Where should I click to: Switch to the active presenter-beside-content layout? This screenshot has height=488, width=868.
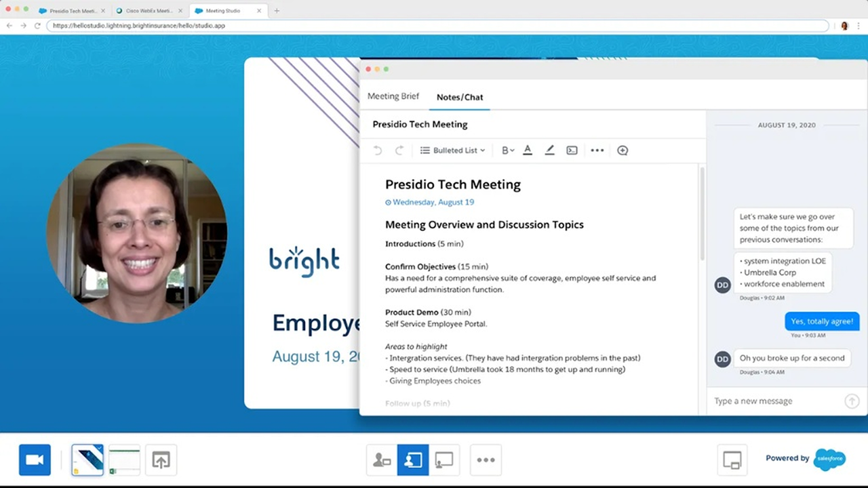(413, 460)
